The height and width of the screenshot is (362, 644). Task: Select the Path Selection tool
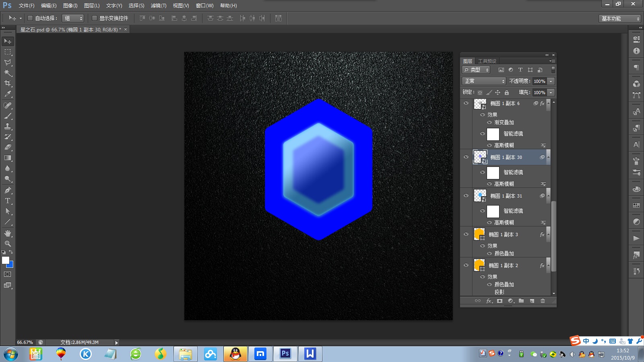(x=8, y=211)
